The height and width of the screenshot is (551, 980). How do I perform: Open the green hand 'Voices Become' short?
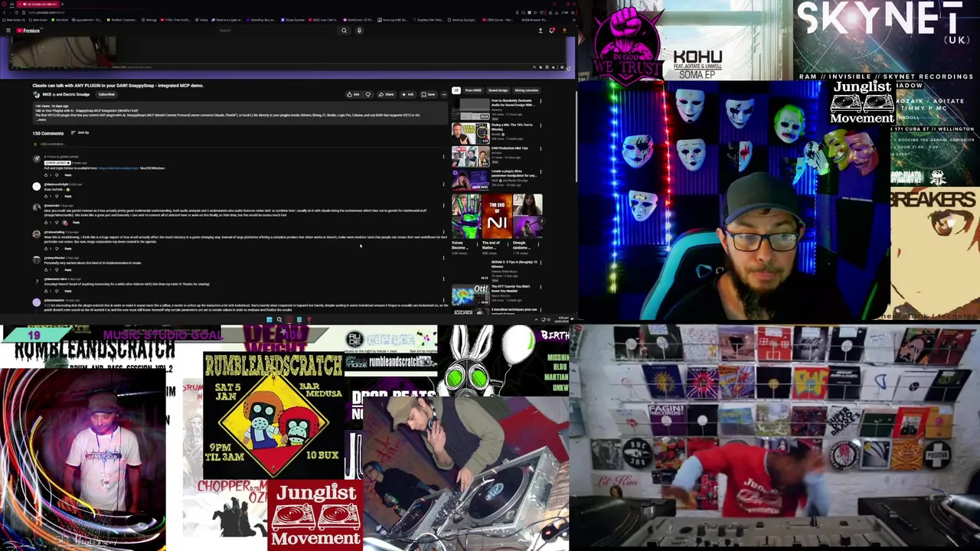tap(466, 217)
